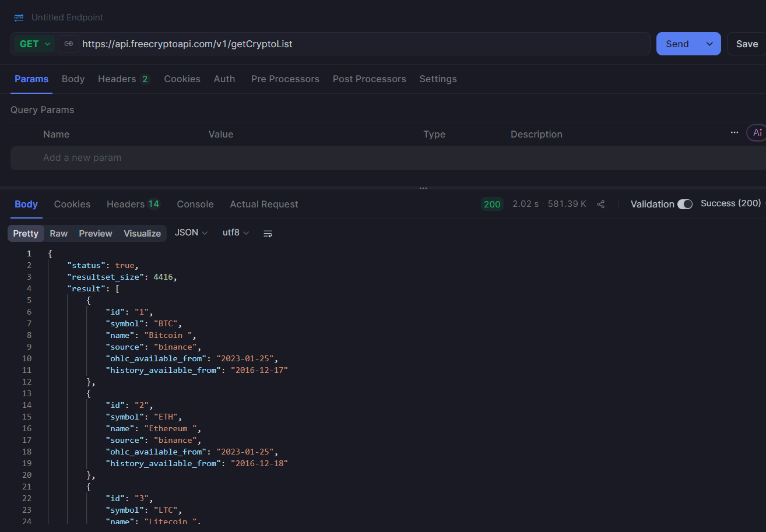766x532 pixels.
Task: Open the GET method dropdown
Action: click(x=33, y=44)
